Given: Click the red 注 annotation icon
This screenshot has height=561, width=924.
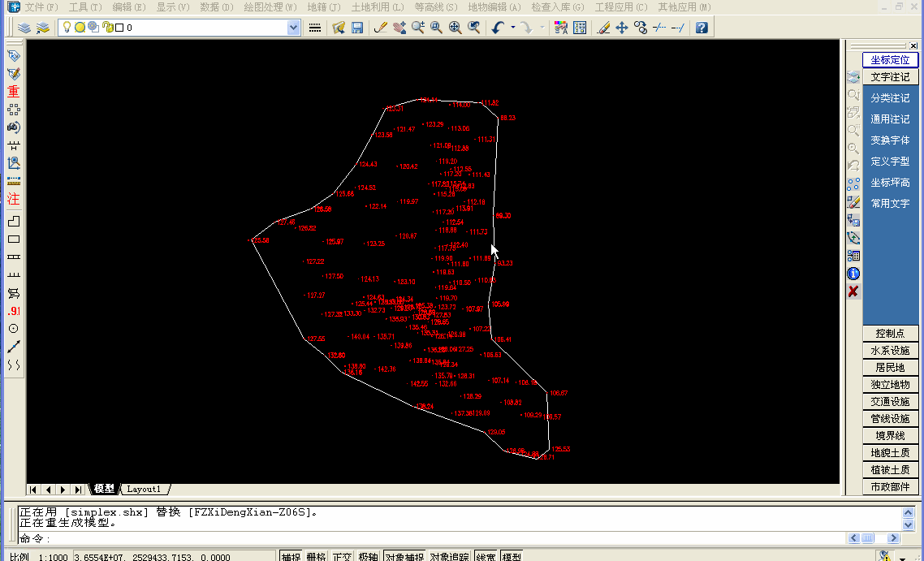Looking at the screenshot, I should pyautogui.click(x=14, y=199).
